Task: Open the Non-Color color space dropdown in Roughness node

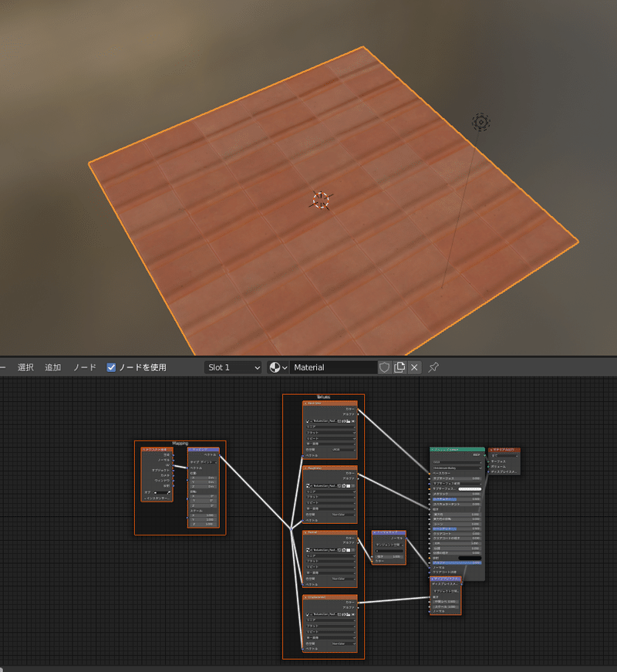Action: [x=344, y=515]
